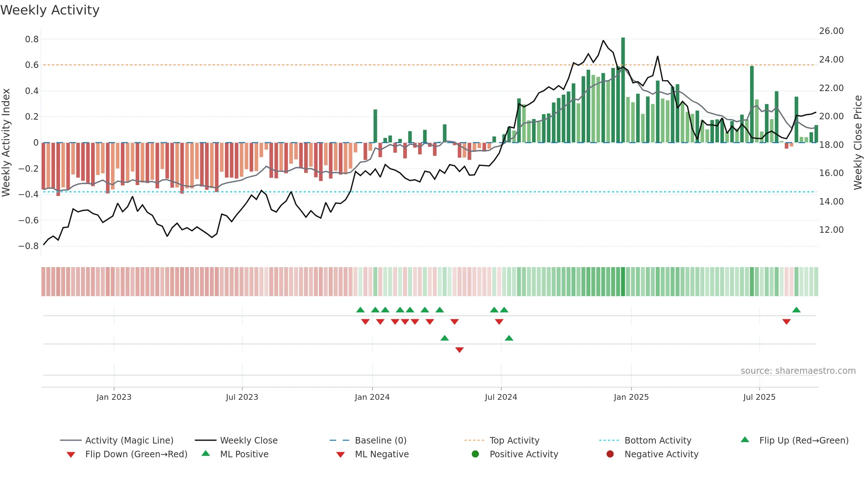The image size is (868, 488).
Task: Click the lone red ML Negative triangle marker
Action: tap(460, 350)
